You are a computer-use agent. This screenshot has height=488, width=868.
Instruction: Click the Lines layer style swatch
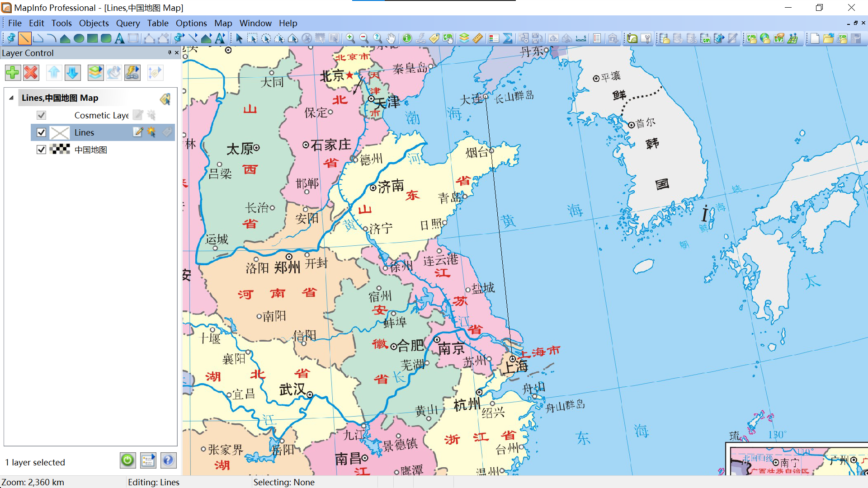coord(60,132)
